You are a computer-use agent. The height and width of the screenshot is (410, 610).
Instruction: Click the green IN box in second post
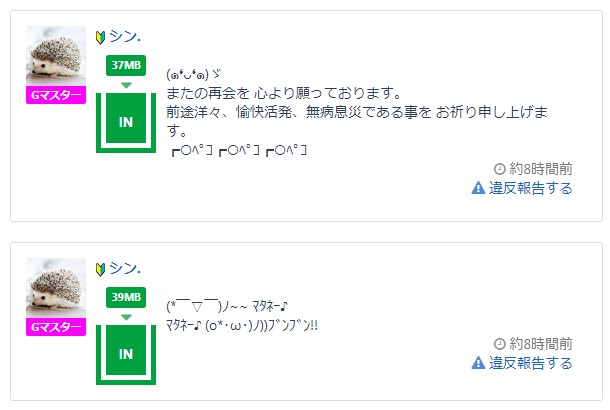[126, 354]
